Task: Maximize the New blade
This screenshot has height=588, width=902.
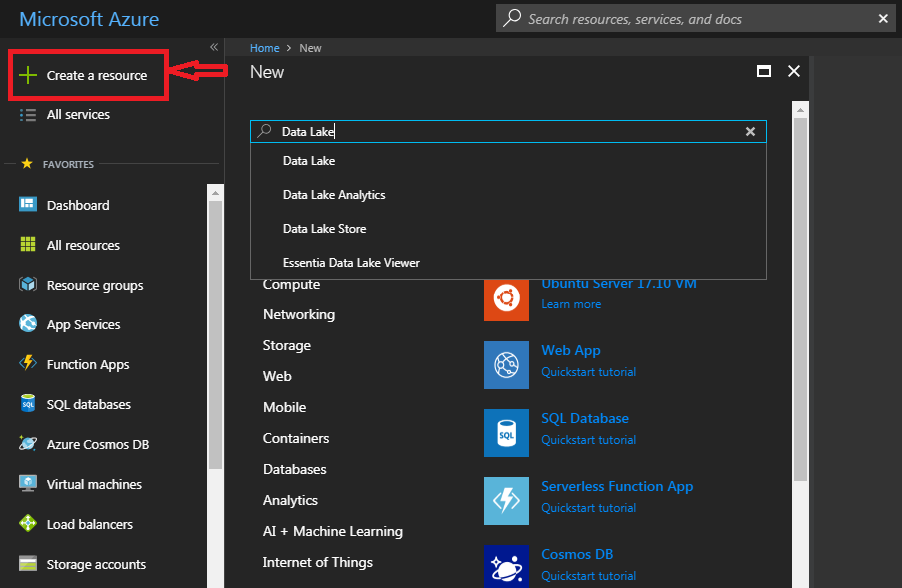Action: click(764, 71)
